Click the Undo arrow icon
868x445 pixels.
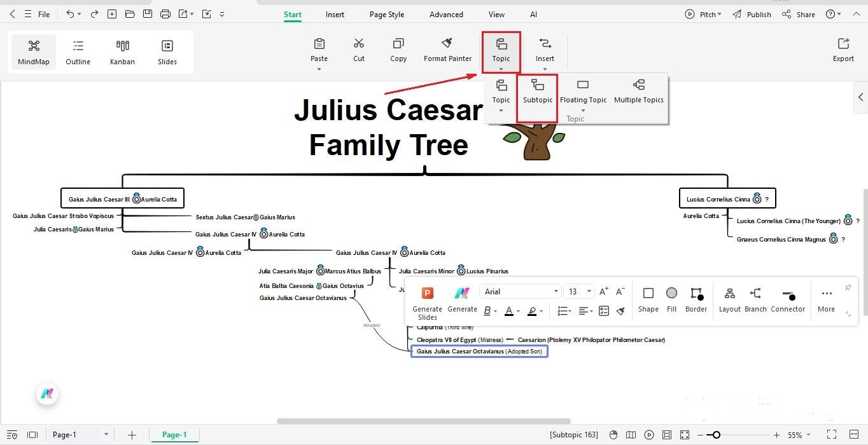70,14
